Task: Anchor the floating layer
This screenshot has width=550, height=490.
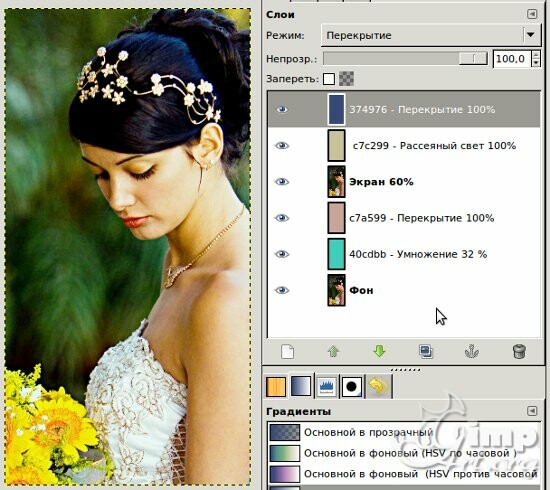Action: click(472, 351)
